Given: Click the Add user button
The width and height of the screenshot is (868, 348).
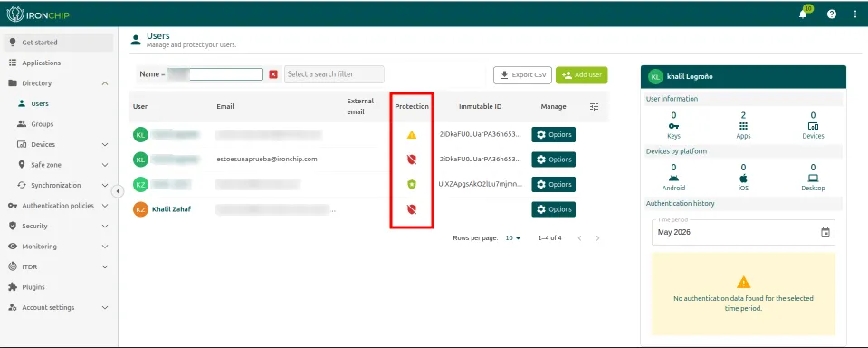Looking at the screenshot, I should [x=582, y=75].
